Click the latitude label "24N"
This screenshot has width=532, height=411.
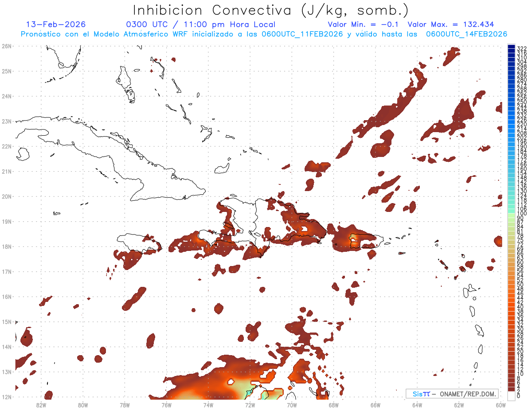7,96
